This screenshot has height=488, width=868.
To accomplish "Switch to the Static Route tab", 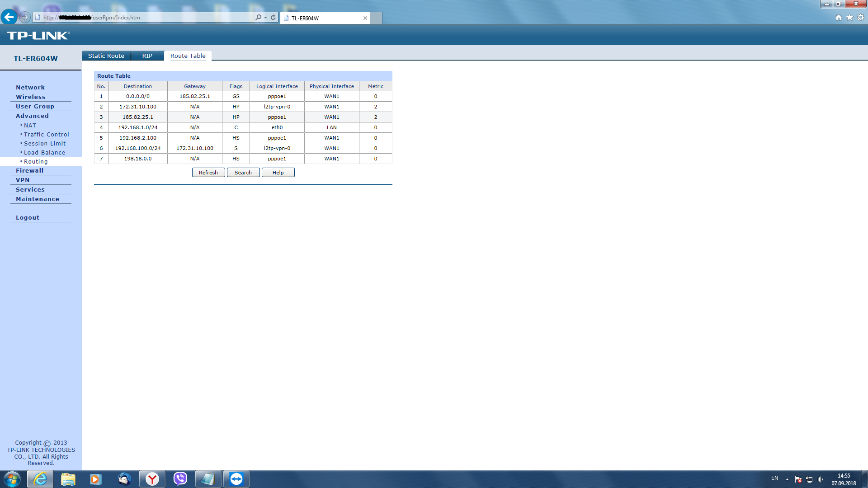I will click(x=106, y=56).
